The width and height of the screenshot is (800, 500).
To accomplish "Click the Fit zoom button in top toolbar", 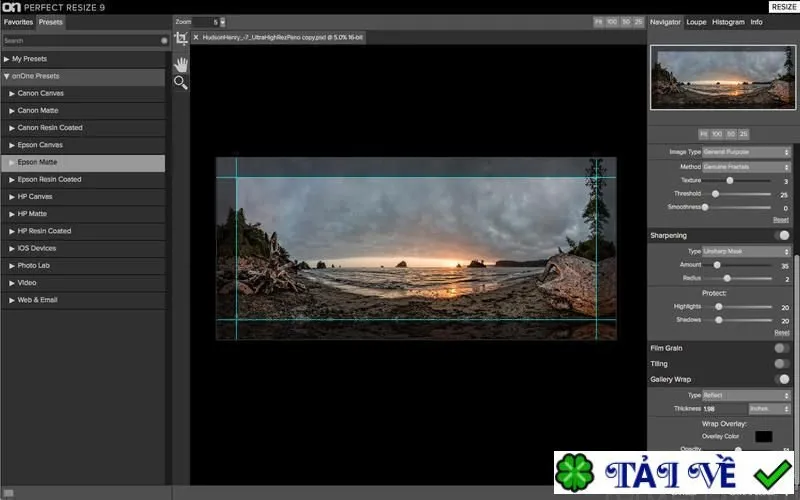I will [598, 22].
